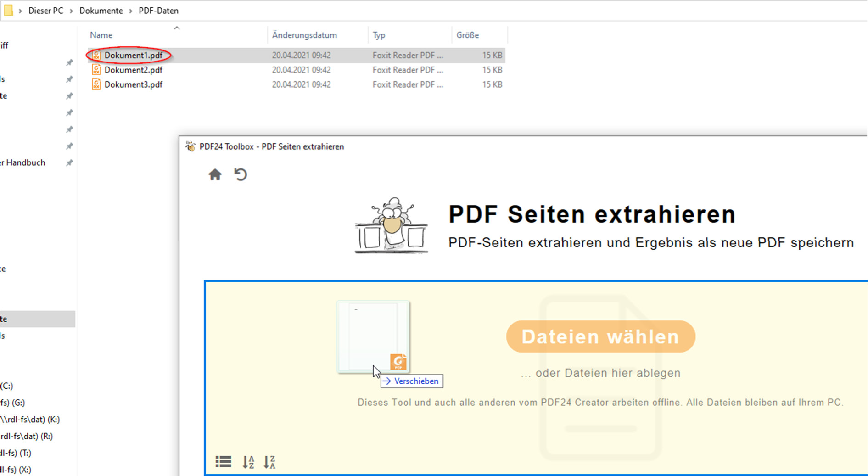The width and height of the screenshot is (868, 476).
Task: Open the Dokumente folder from the breadcrumb
Action: 101,10
